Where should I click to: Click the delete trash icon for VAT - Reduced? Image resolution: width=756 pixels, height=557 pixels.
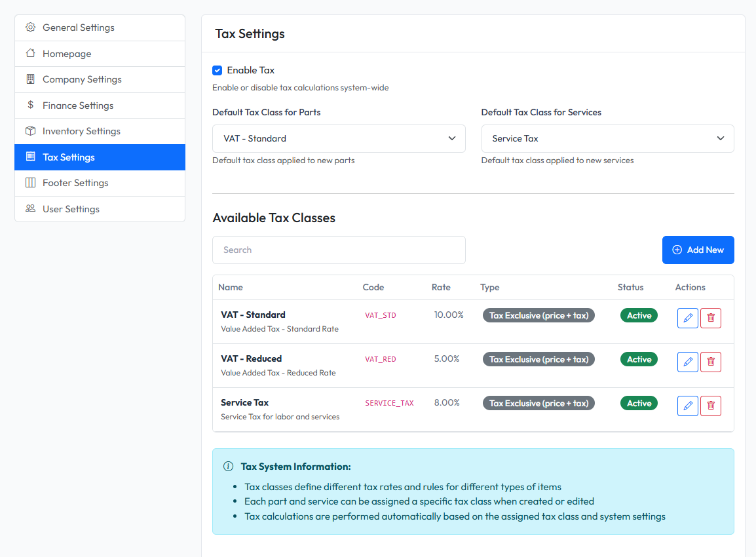point(711,361)
